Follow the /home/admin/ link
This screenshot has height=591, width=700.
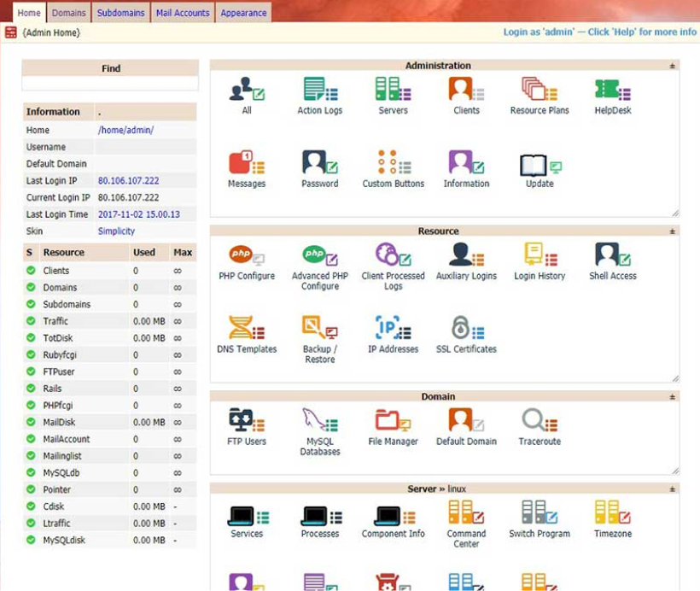(125, 131)
